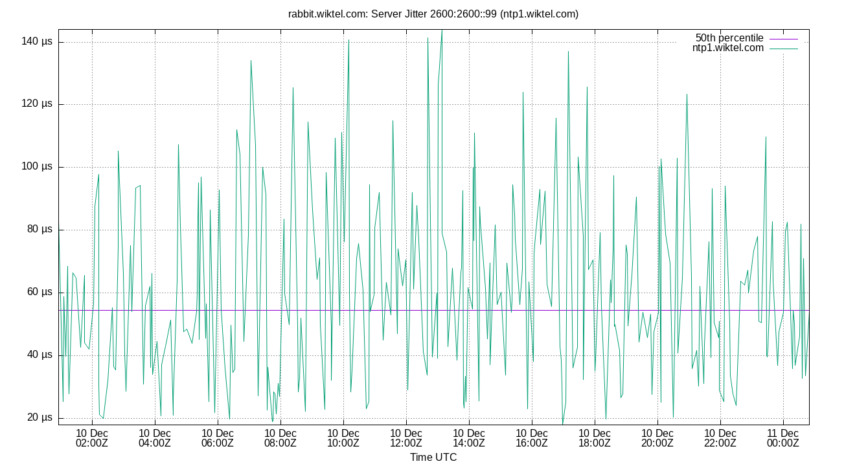Image resolution: width=868 pixels, height=466 pixels.
Task: Click the 10 Dec 12:00Z tick label
Action: 406,438
